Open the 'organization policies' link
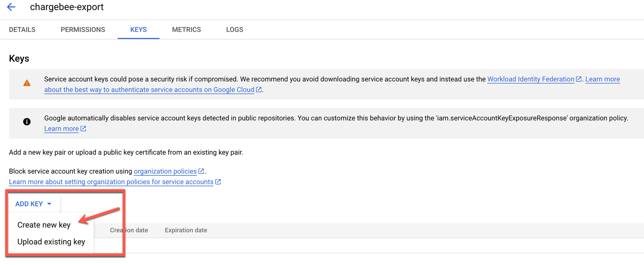The width and height of the screenshot is (644, 265). (x=165, y=171)
